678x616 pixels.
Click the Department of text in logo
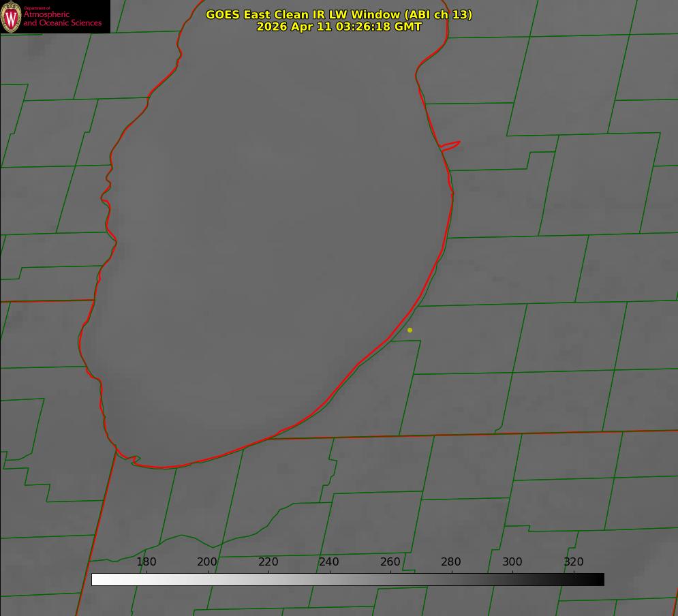click(x=37, y=8)
